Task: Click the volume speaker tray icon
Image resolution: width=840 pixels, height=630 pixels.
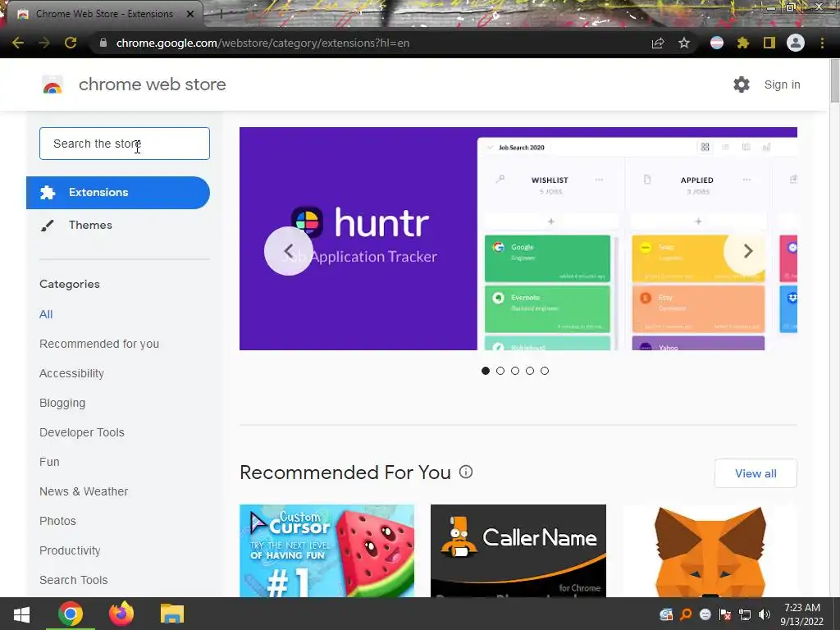Action: (765, 614)
